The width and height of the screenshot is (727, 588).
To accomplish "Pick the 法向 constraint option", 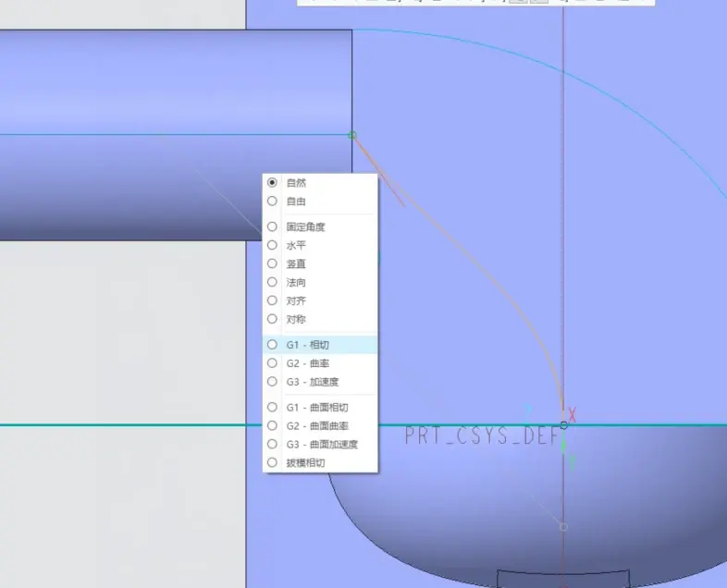I will point(320,282).
